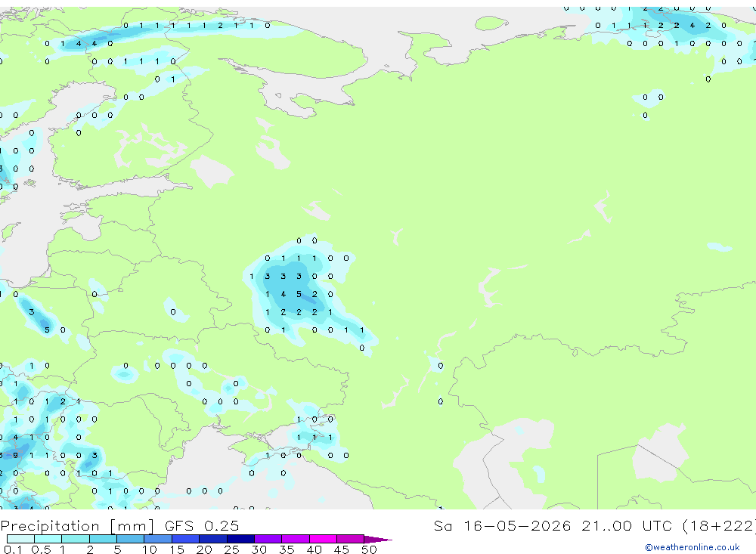
Task: Pick the legend swatch between 10 and 15
Action: click(x=158, y=539)
